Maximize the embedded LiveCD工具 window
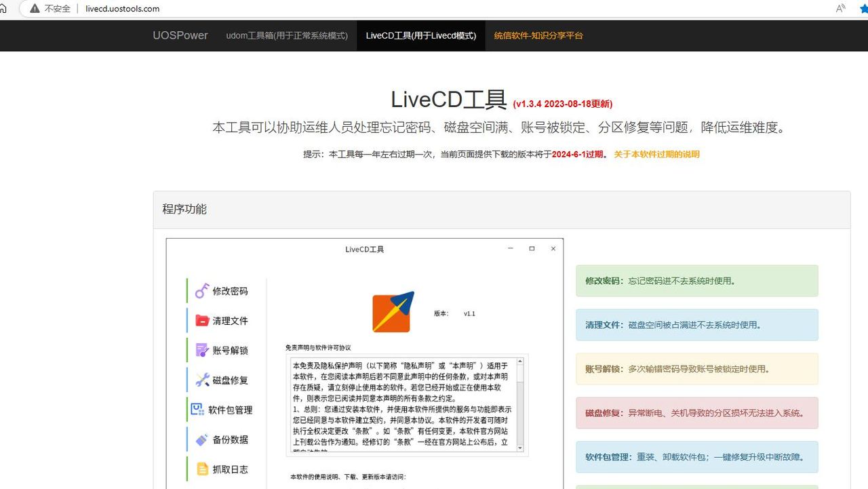The height and width of the screenshot is (489, 868). tap(532, 249)
